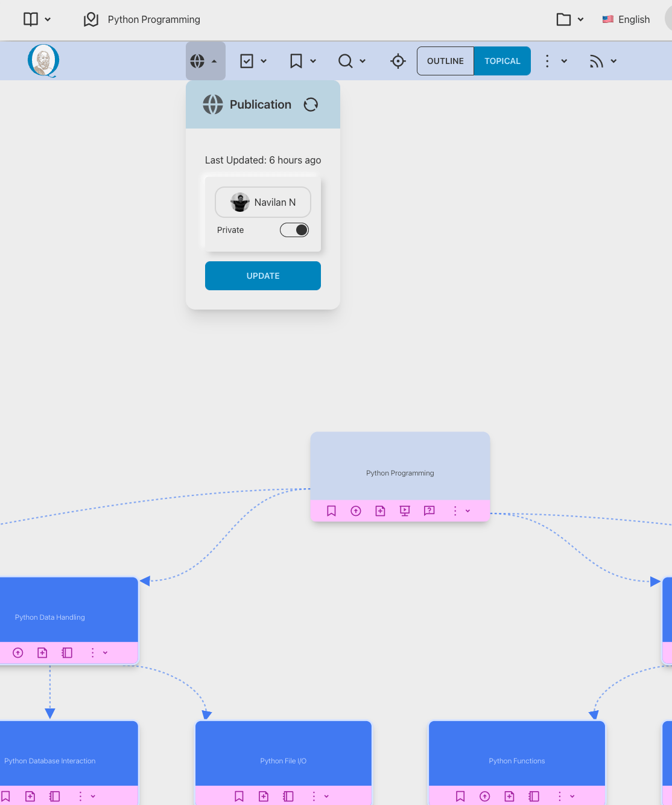The image size is (672, 805).
Task: Click the refresh icon beside Publication
Action: point(311,104)
